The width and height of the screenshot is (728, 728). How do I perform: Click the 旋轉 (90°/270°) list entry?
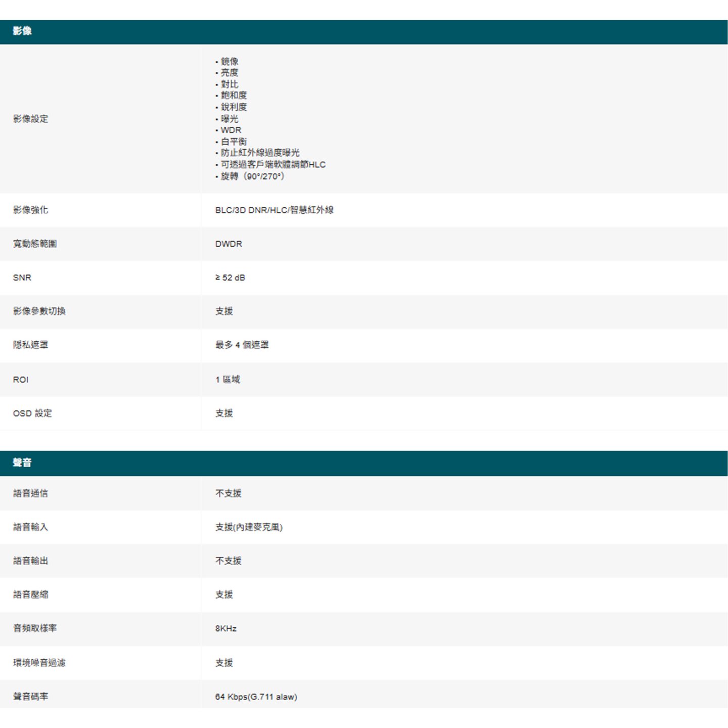pos(252,176)
